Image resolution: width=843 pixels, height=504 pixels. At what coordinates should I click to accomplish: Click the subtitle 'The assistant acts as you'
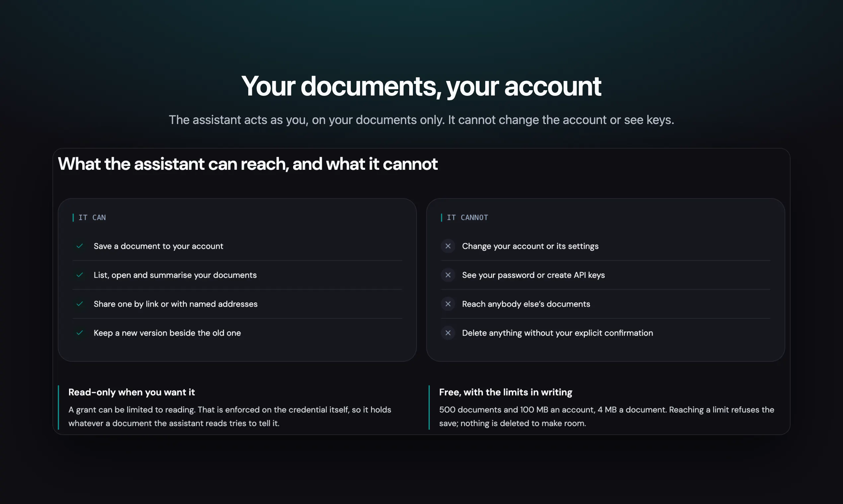point(421,120)
